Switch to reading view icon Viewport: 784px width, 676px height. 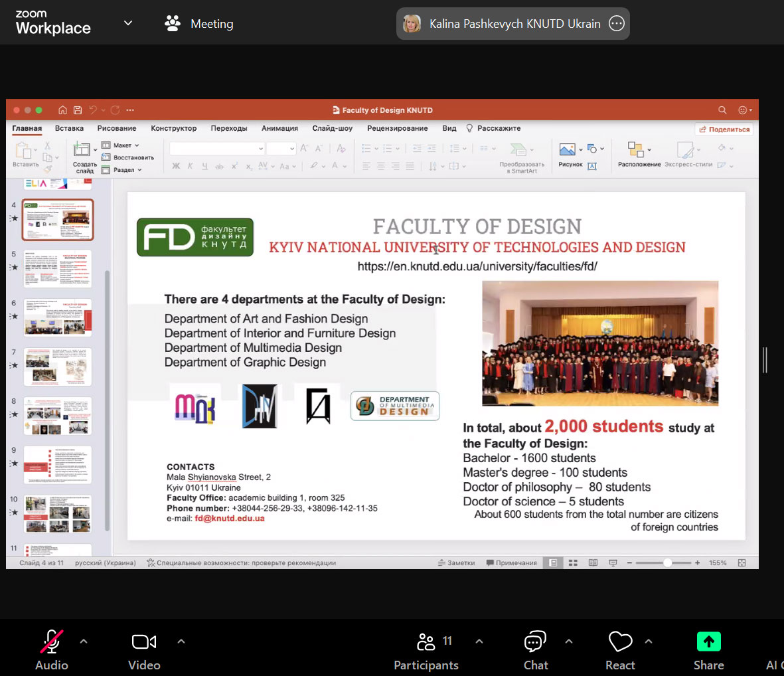(x=593, y=563)
